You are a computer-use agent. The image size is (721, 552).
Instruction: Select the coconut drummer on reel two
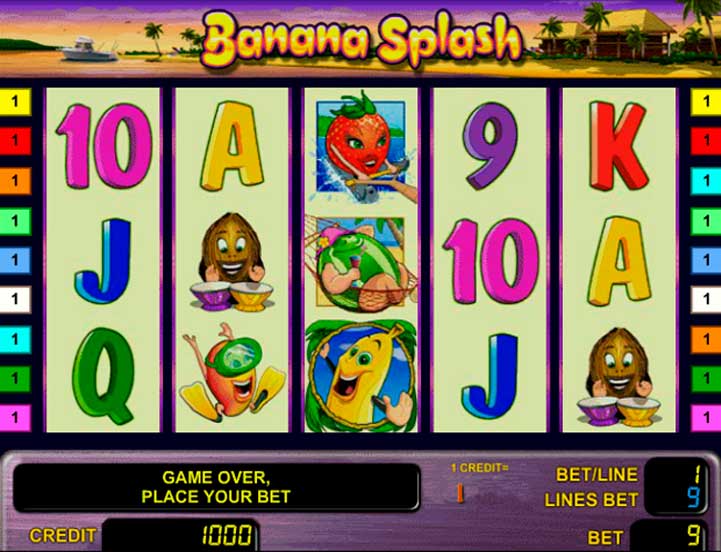231,262
